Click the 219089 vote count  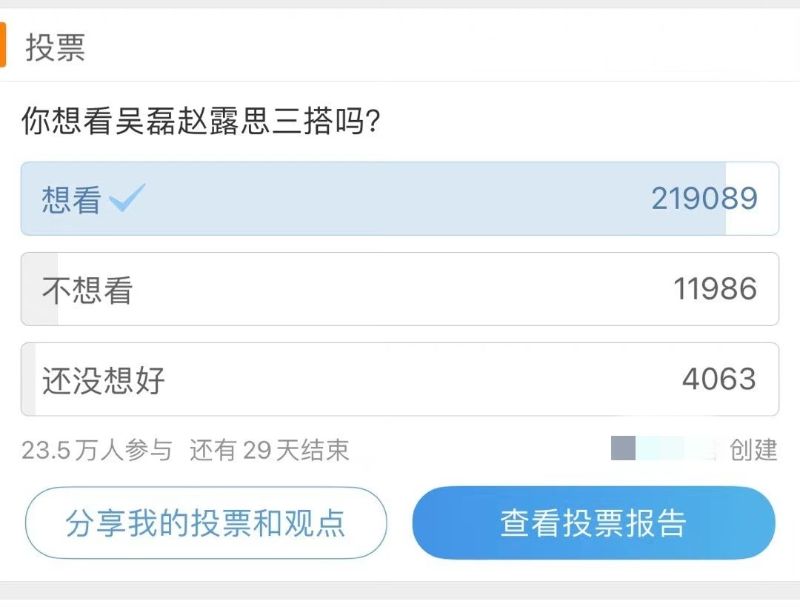pos(704,199)
